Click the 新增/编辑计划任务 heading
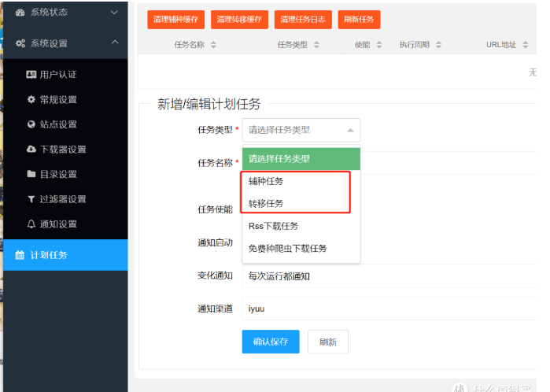 coord(209,104)
